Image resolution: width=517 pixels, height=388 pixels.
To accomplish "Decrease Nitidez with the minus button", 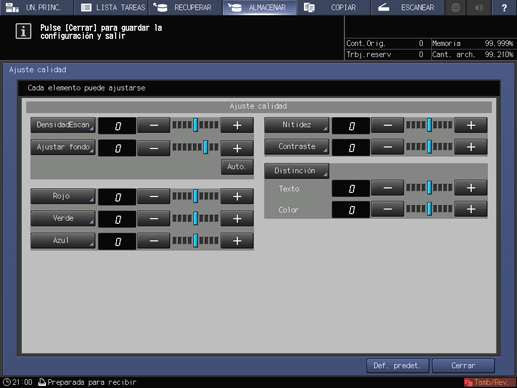I will pyautogui.click(x=387, y=126).
